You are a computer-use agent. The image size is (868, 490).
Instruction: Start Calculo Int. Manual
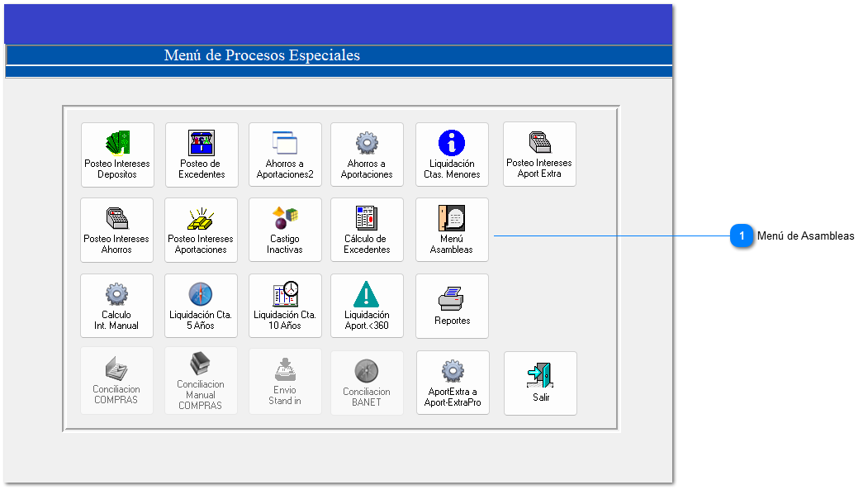pyautogui.click(x=116, y=306)
